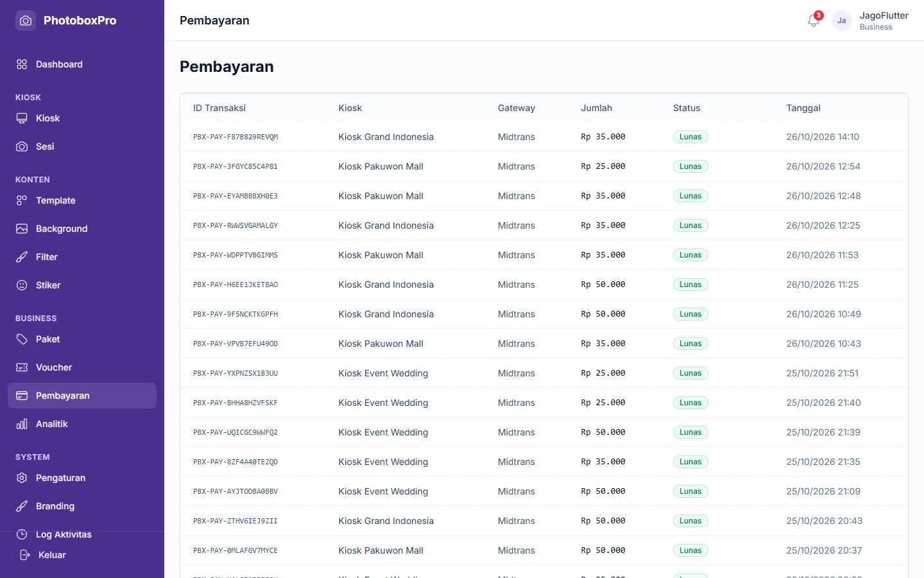This screenshot has width=924, height=578.
Task: Click transaction ID PBX-PAY-F87B829REVQM
Action: point(235,137)
